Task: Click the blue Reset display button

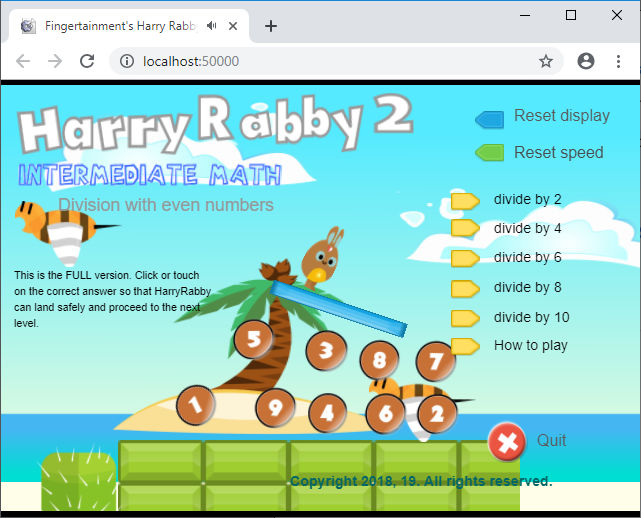Action: 490,119
